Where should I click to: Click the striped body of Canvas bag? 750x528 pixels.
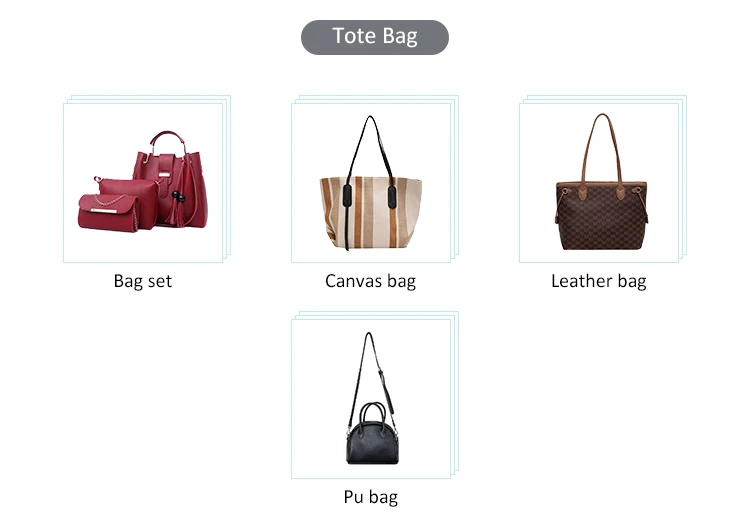371,213
